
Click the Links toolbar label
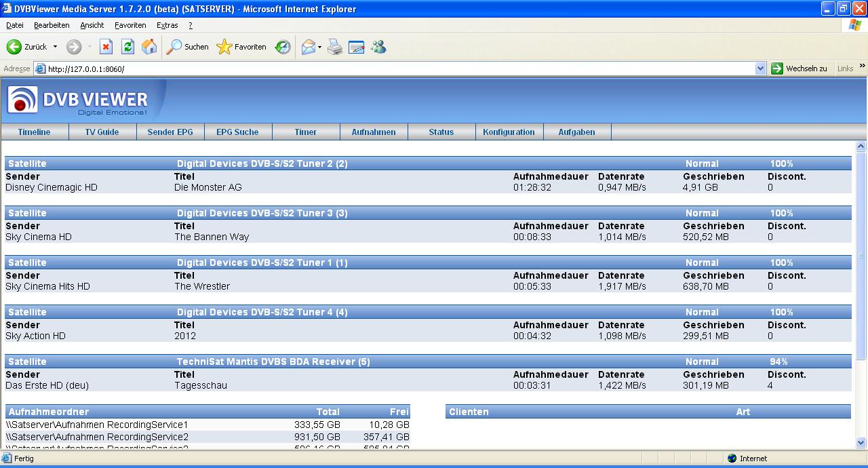click(845, 69)
